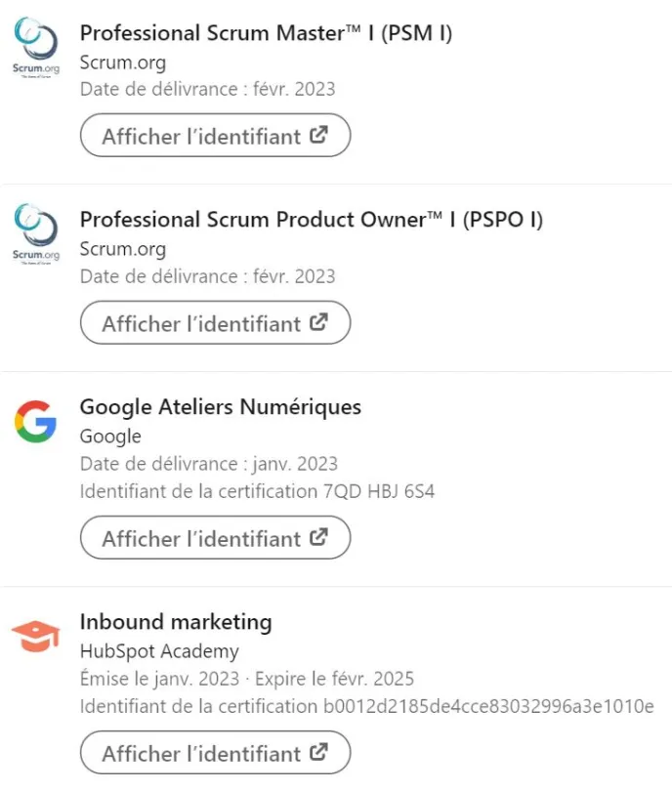This screenshot has width=672, height=790.
Task: Show identifier for Inbound marketing certificate
Action: coord(215,752)
